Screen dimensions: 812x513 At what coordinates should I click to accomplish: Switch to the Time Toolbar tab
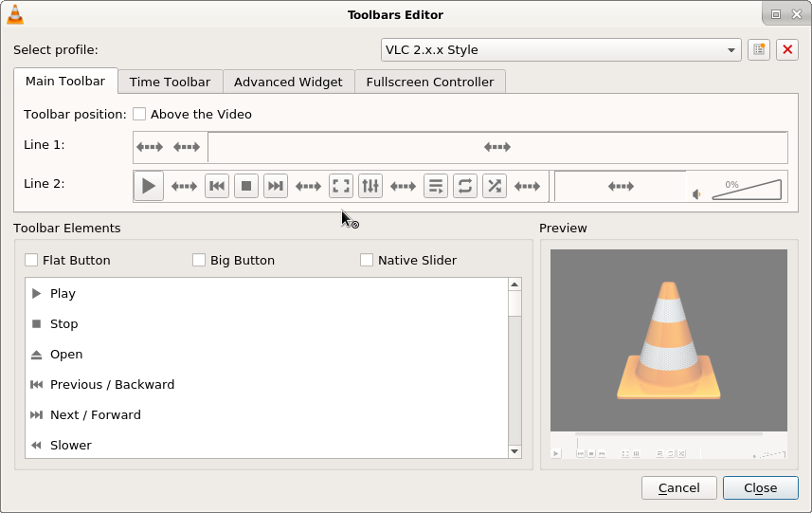pos(170,82)
